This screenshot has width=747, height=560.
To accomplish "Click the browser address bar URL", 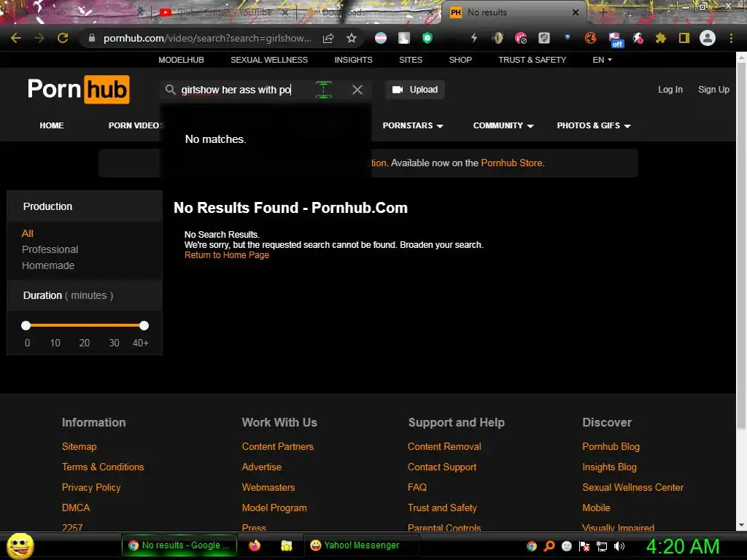I will (207, 38).
